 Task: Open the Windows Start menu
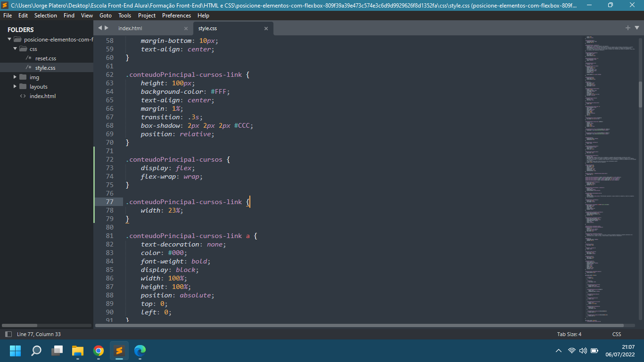point(16,351)
